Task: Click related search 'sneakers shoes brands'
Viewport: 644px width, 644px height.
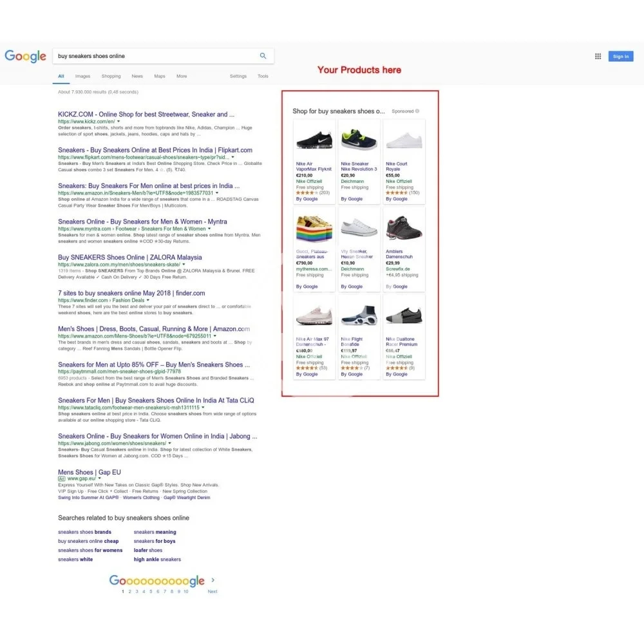Action: pyautogui.click(x=84, y=532)
